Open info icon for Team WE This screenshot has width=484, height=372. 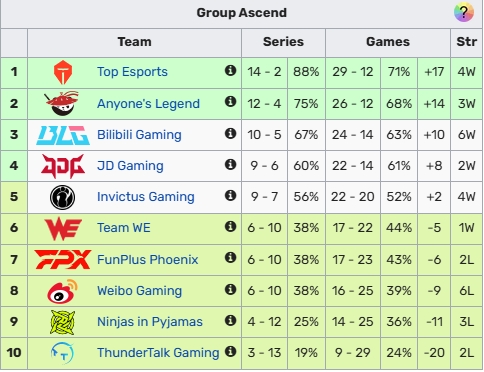(230, 226)
